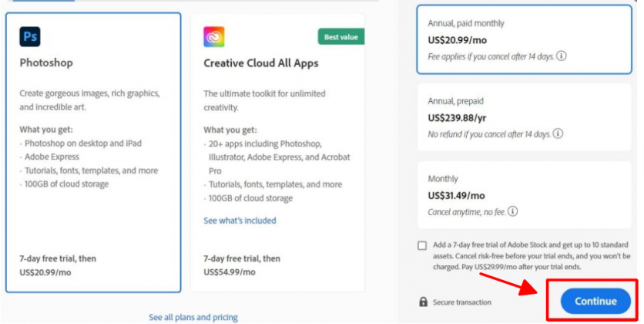The width and height of the screenshot is (644, 324).
Task: Click the Photoshop Ps app icon
Action: click(x=29, y=36)
